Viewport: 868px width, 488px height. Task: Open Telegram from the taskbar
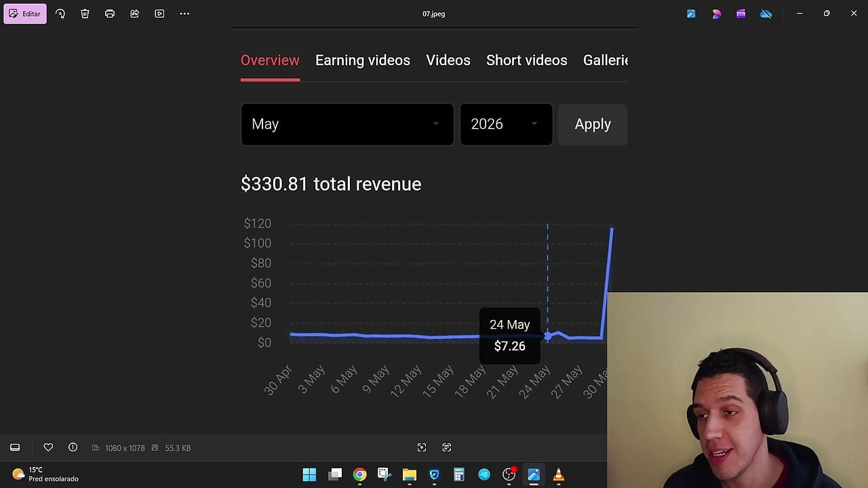(x=484, y=474)
